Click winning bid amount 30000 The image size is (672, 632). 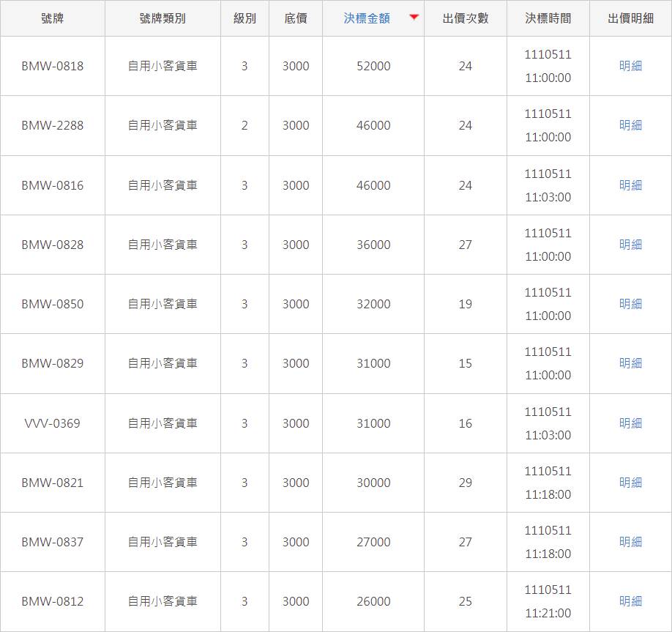(x=373, y=483)
